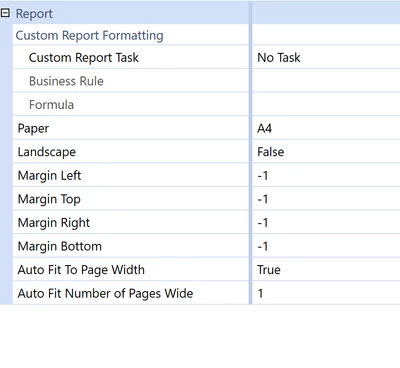The width and height of the screenshot is (400, 368).
Task: Click the Business Rule property label
Action: [x=66, y=81]
